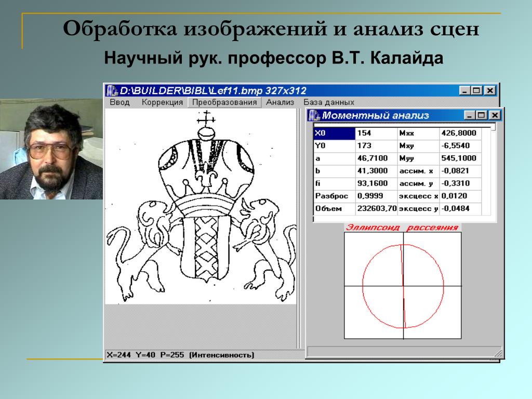Maximize the Моментный анализ window
Viewport: 532px width, 399px height.
click(x=482, y=115)
